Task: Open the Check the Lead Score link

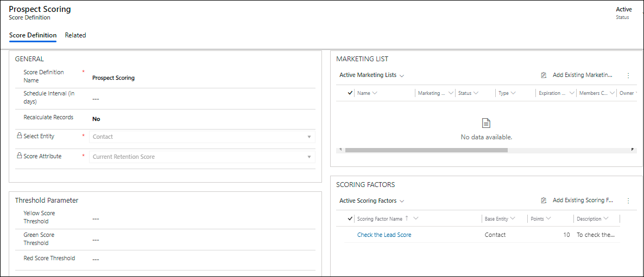Action: click(384, 235)
